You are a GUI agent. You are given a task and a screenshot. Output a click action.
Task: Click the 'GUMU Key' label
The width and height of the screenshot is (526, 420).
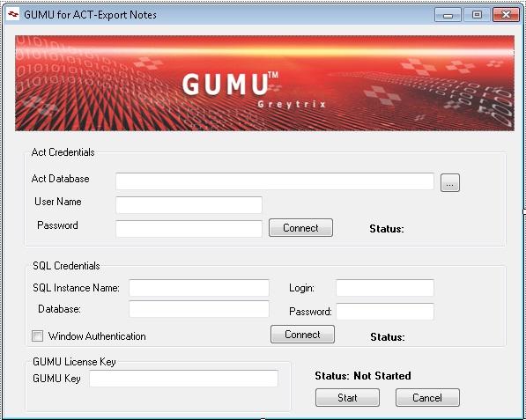56,379
